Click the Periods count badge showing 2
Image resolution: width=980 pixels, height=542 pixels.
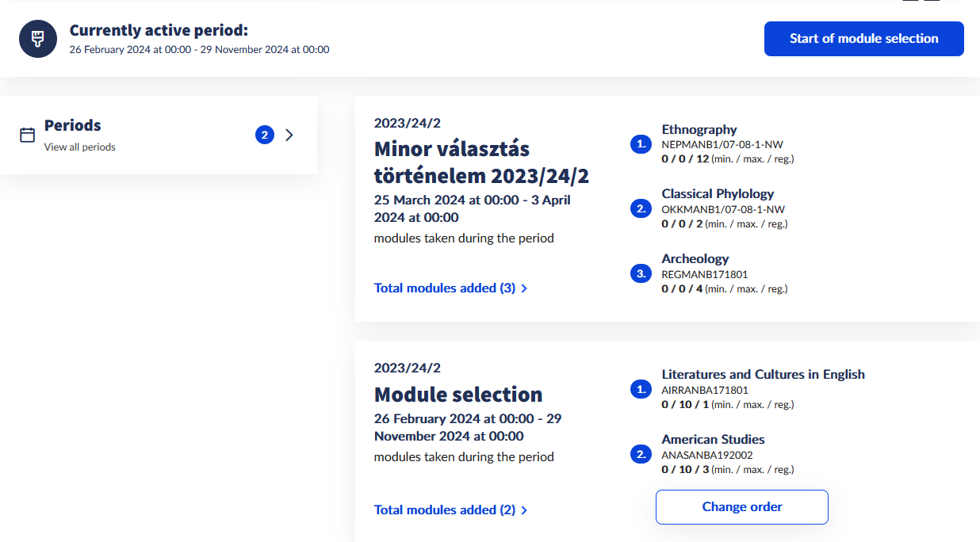265,135
